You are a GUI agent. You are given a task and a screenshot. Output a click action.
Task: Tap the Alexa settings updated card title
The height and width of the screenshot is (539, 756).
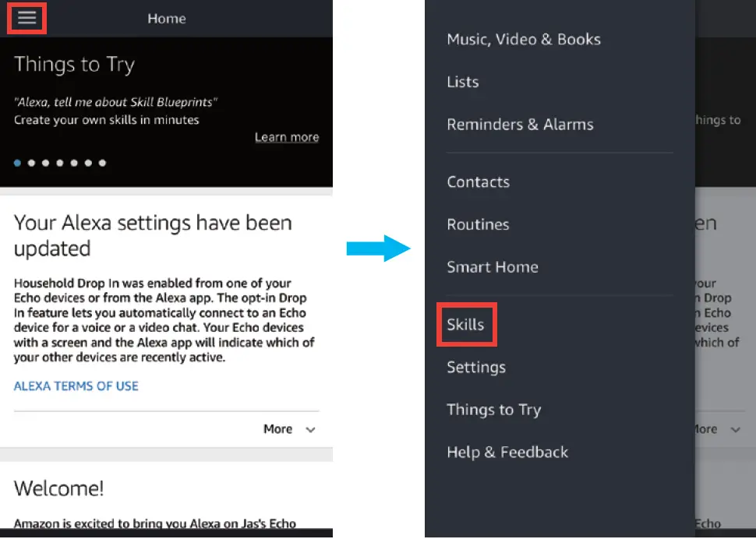tap(153, 235)
